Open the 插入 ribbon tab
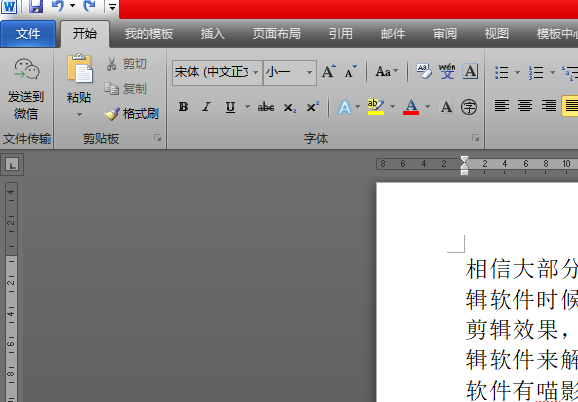Screen dimensions: 578x402 pos(213,34)
